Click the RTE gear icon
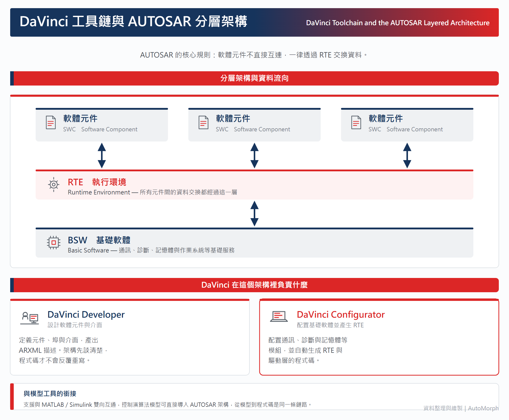Image resolution: width=509 pixels, height=420 pixels. click(53, 185)
